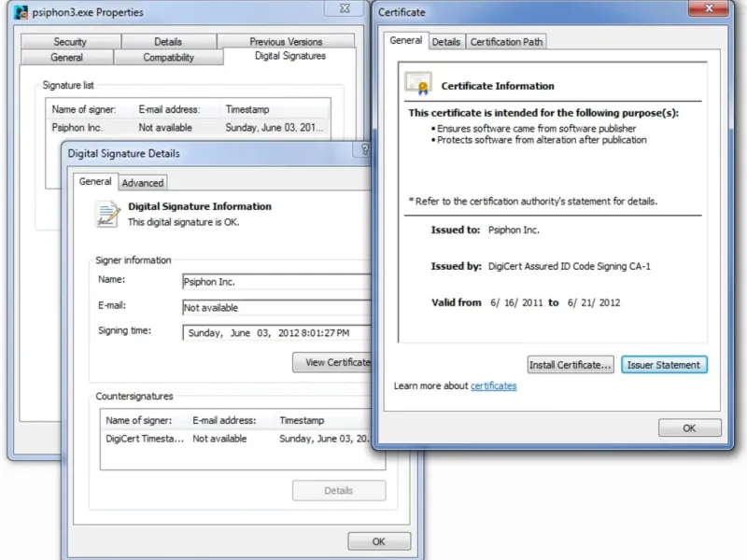The height and width of the screenshot is (560, 747).
Task: Open Advanced tab in Digital Signature Details
Action: tap(143, 183)
